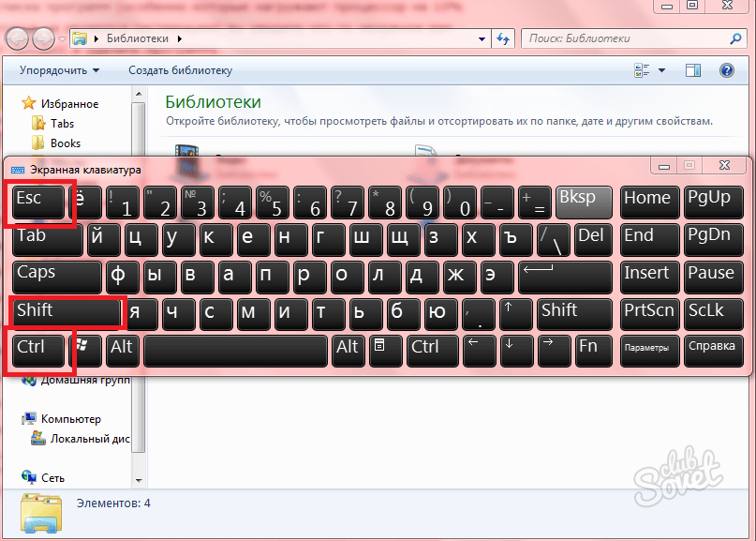Click the й key
This screenshot has height=541, width=756.
pyautogui.click(x=104, y=240)
